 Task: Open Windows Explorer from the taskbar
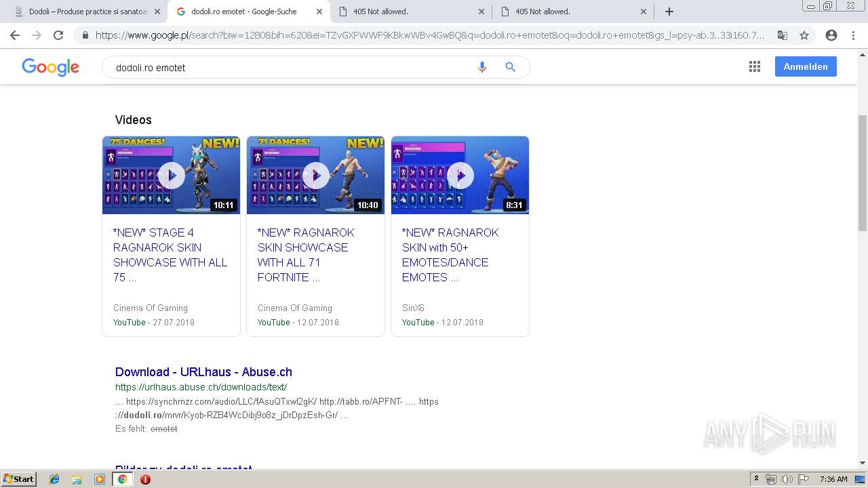(x=77, y=479)
